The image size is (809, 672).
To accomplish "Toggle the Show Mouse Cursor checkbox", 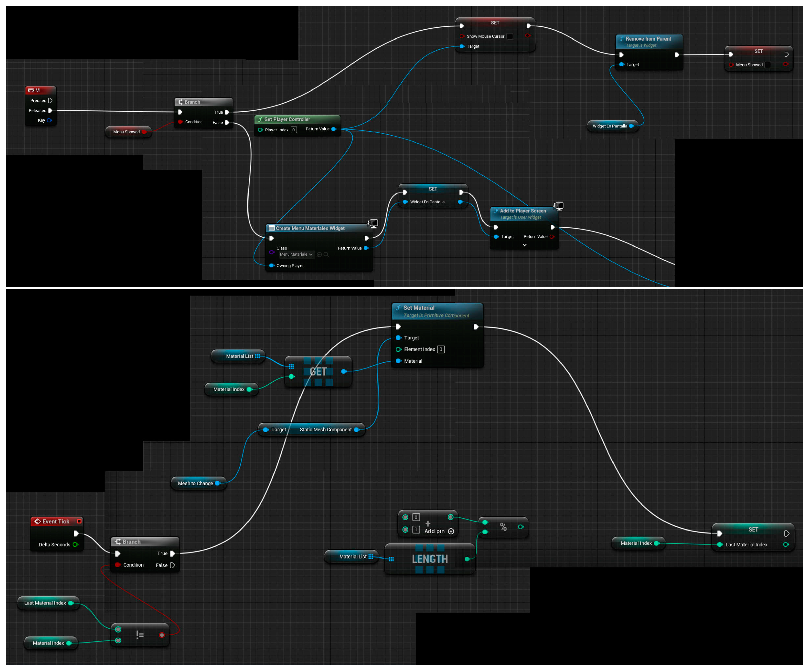I will point(510,37).
